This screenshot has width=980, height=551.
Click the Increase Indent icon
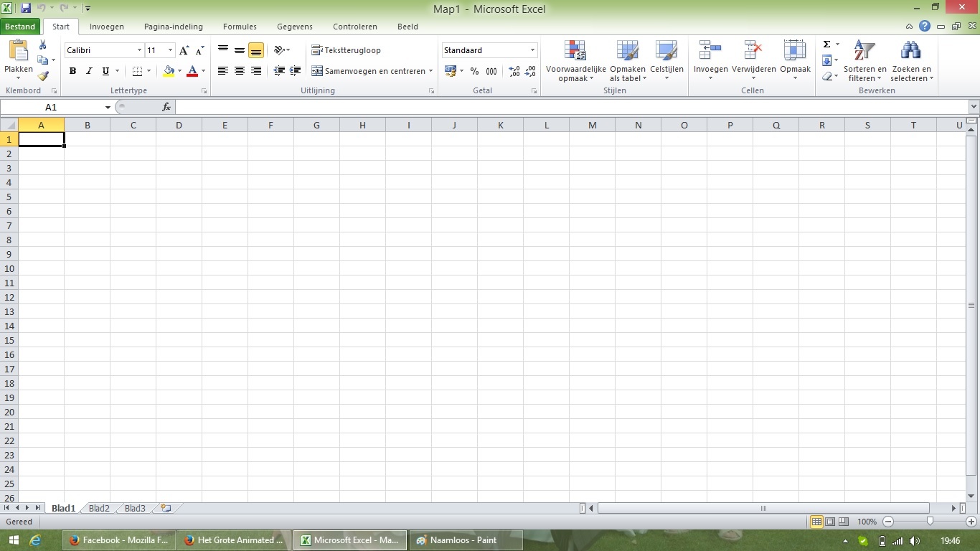coord(295,71)
